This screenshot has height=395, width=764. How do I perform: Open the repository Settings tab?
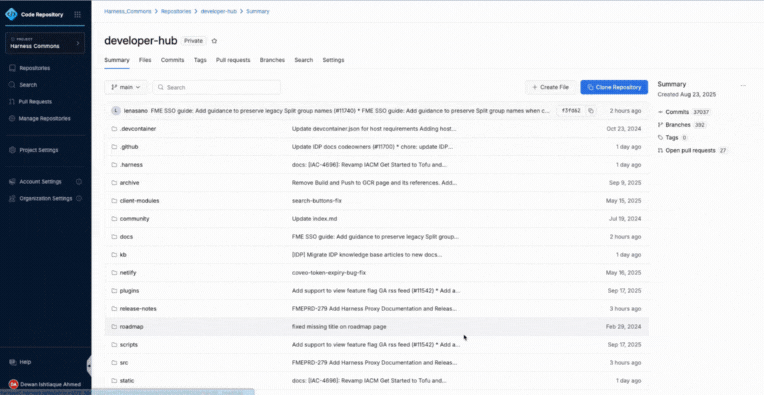click(x=333, y=60)
